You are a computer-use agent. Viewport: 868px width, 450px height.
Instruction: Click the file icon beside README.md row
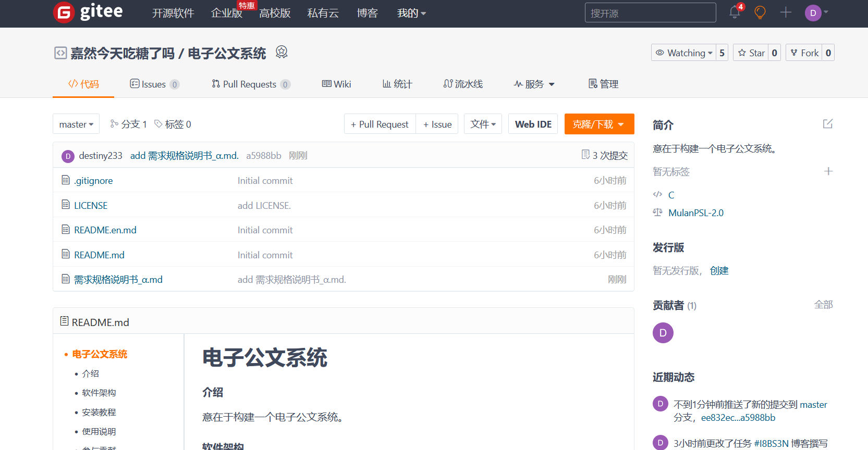66,254
